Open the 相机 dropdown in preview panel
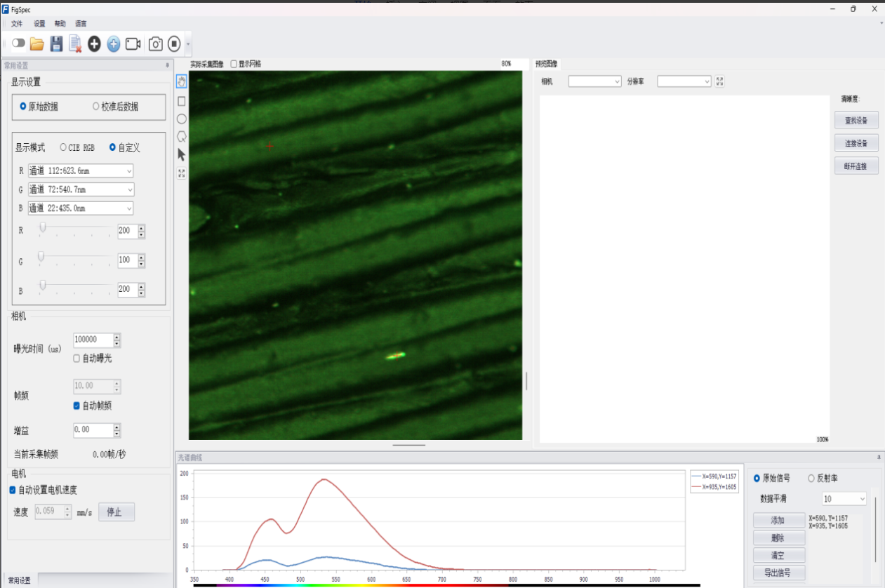 [x=594, y=81]
